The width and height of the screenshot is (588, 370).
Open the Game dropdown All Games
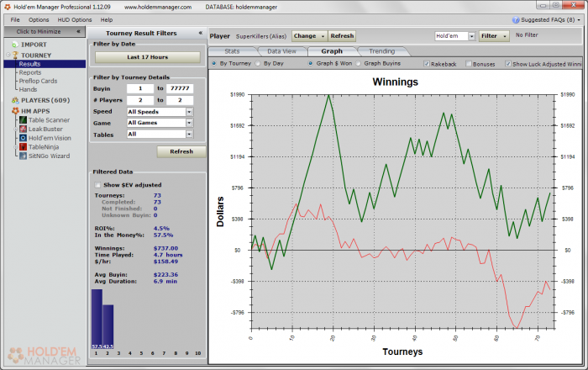189,123
